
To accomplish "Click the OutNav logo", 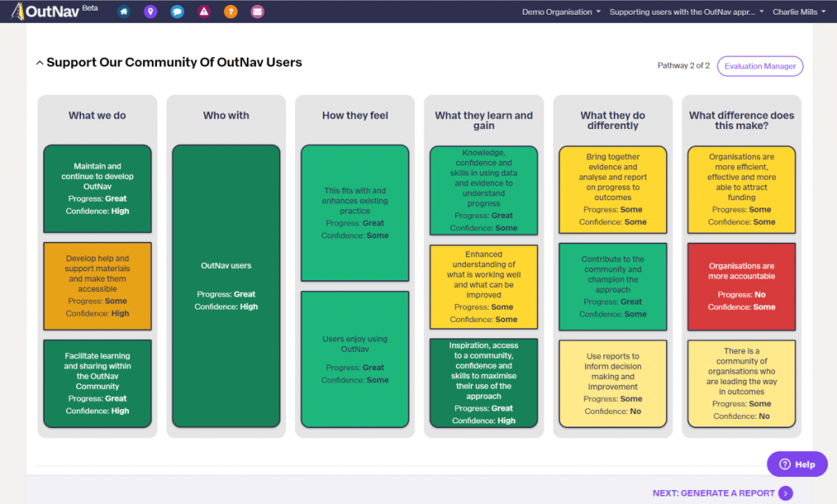I will [x=46, y=11].
